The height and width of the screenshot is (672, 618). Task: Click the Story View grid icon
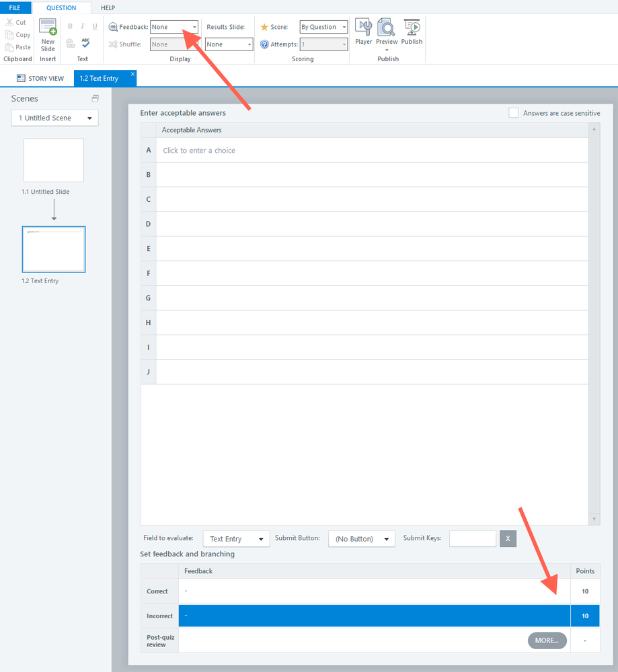point(21,78)
